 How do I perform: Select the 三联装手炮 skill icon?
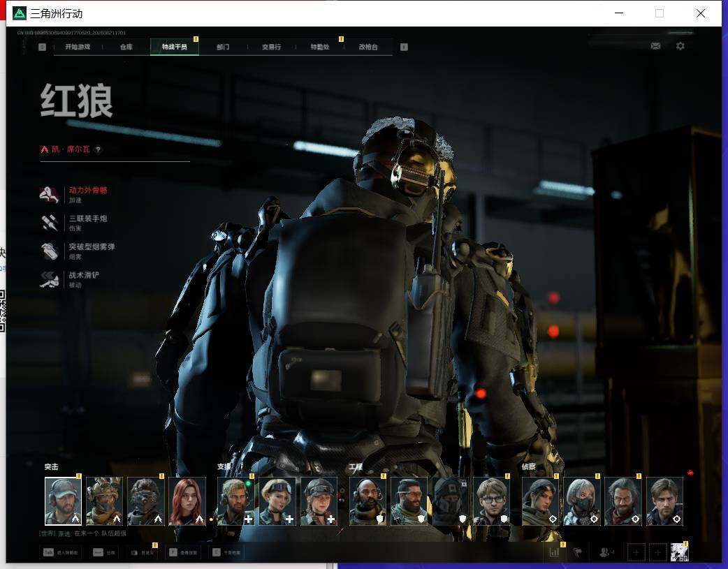(x=49, y=223)
